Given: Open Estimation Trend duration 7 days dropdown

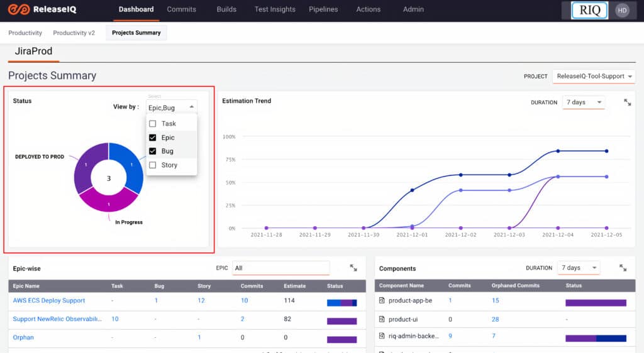Looking at the screenshot, I should pos(583,102).
